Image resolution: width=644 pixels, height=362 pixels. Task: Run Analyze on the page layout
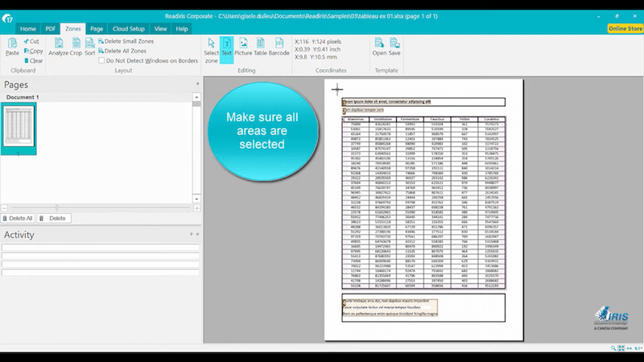tap(58, 47)
